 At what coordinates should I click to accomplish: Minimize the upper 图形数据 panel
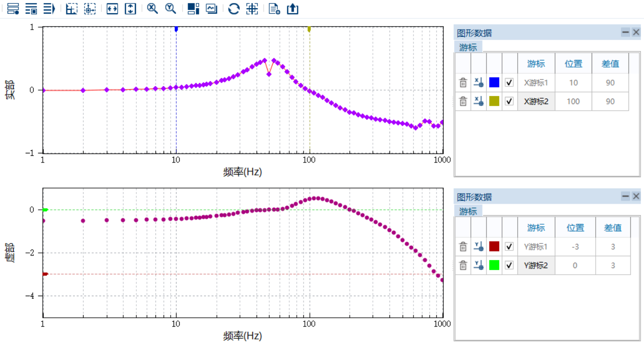[x=625, y=32]
